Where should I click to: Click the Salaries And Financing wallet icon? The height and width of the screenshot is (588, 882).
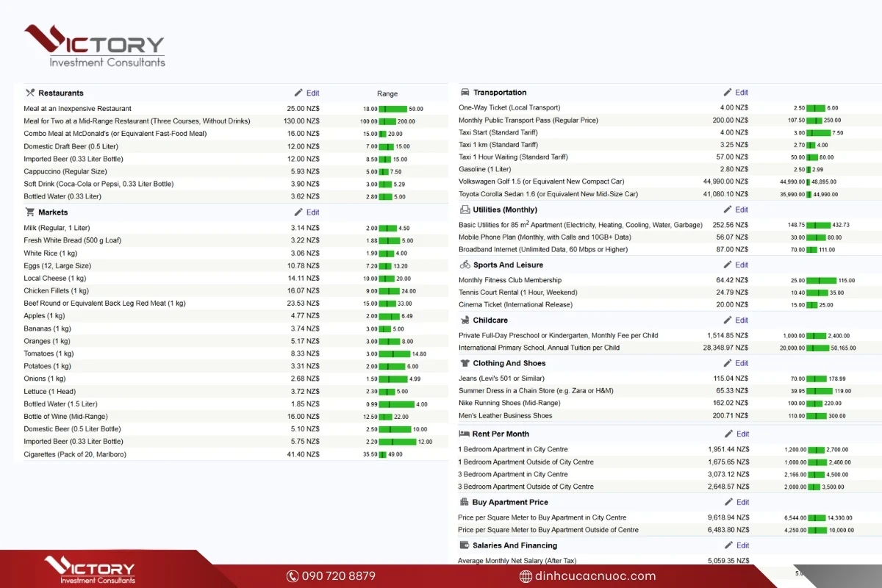click(465, 545)
